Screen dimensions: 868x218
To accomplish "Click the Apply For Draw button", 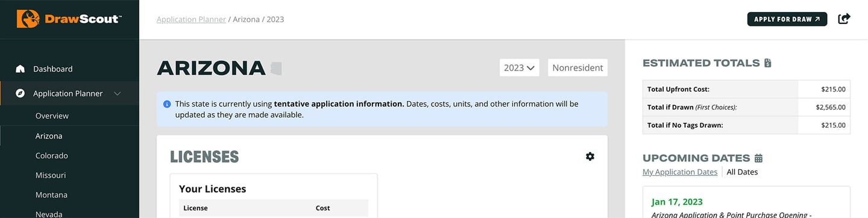I will click(x=787, y=19).
